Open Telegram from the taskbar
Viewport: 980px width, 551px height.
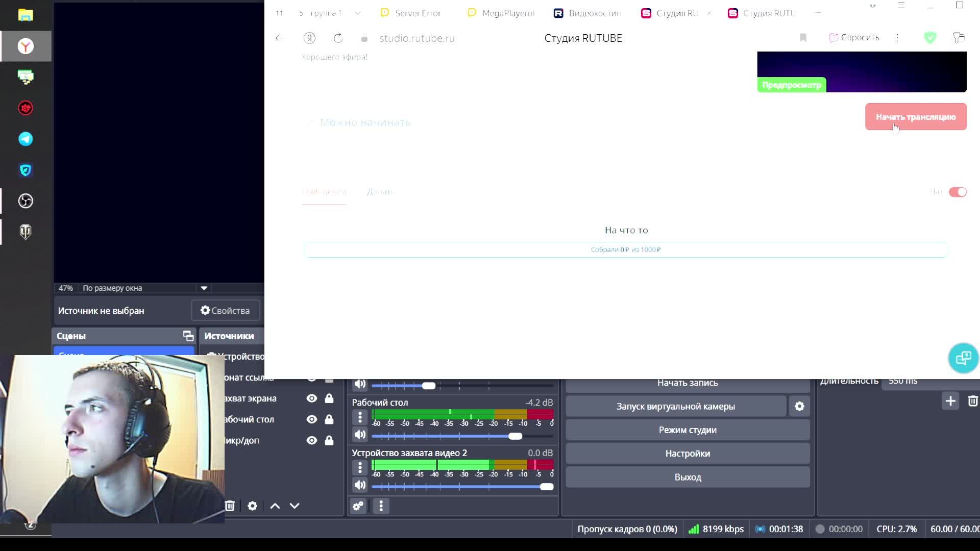pyautogui.click(x=26, y=139)
